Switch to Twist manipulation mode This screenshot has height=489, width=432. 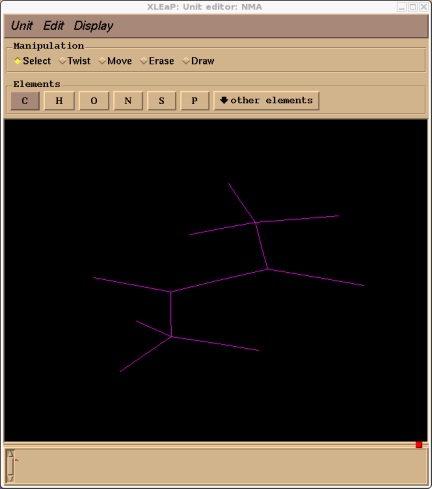75,61
